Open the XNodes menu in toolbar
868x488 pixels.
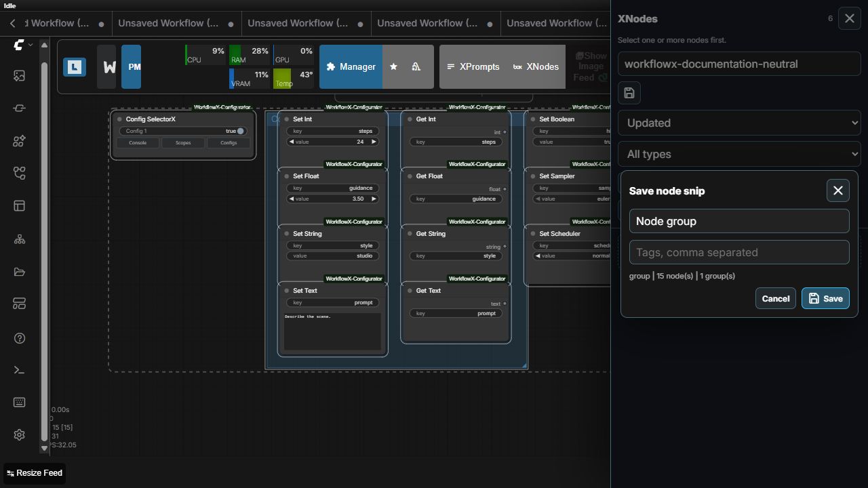536,66
